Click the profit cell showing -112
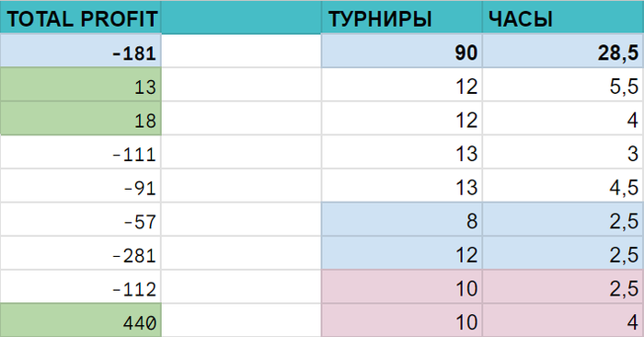Screen dimensions: 644x337 pyautogui.click(x=81, y=287)
